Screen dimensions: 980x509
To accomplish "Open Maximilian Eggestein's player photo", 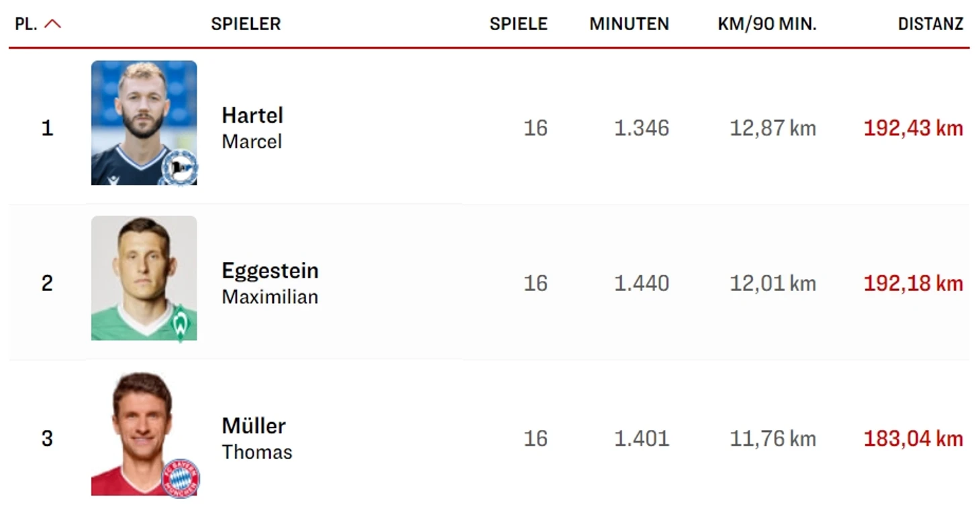I will coord(144,278).
